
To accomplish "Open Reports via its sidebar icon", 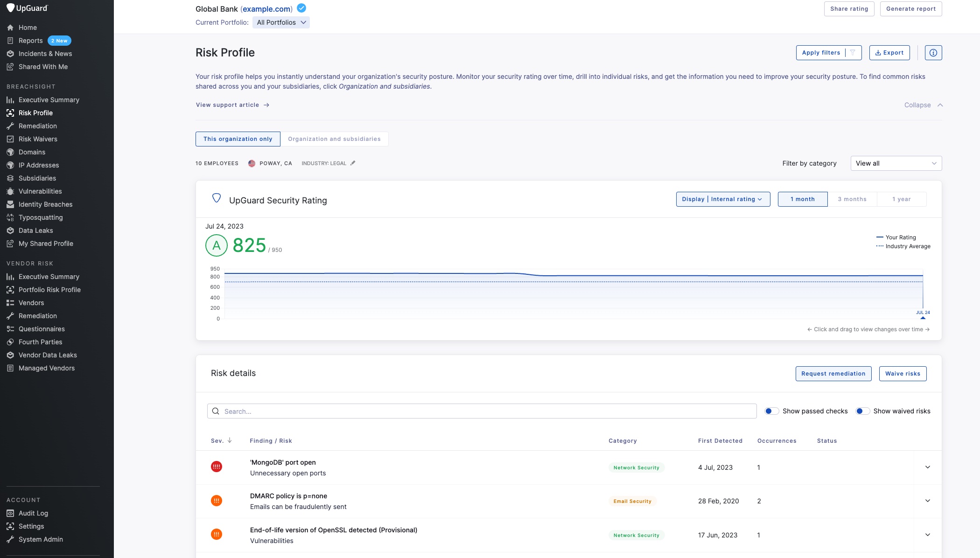I will pos(10,41).
